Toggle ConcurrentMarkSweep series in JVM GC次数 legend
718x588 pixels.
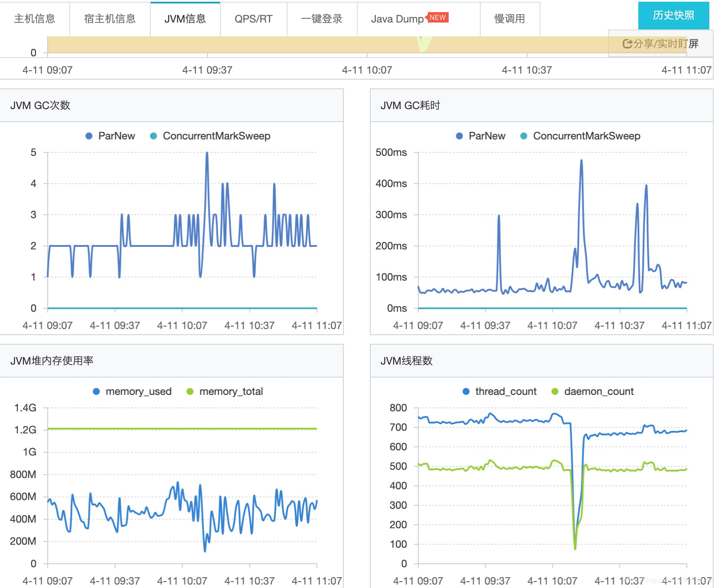tap(210, 136)
